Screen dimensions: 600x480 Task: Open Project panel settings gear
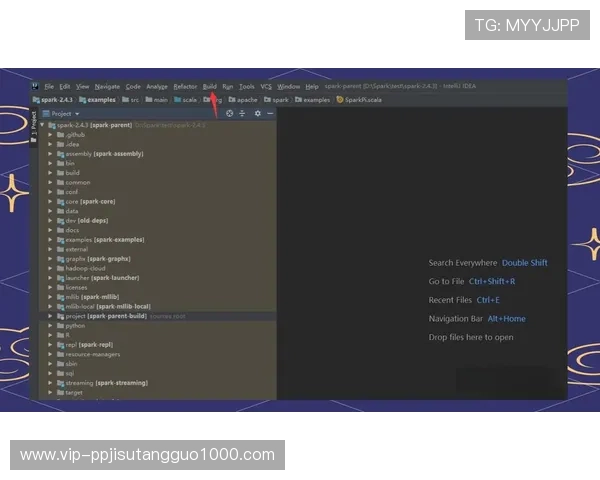[x=258, y=113]
